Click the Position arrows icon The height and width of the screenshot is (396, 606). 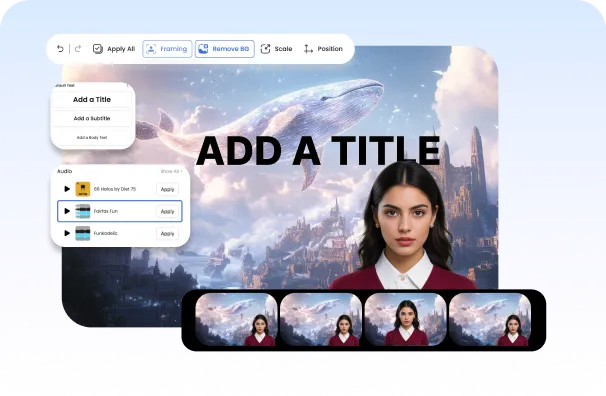click(308, 49)
